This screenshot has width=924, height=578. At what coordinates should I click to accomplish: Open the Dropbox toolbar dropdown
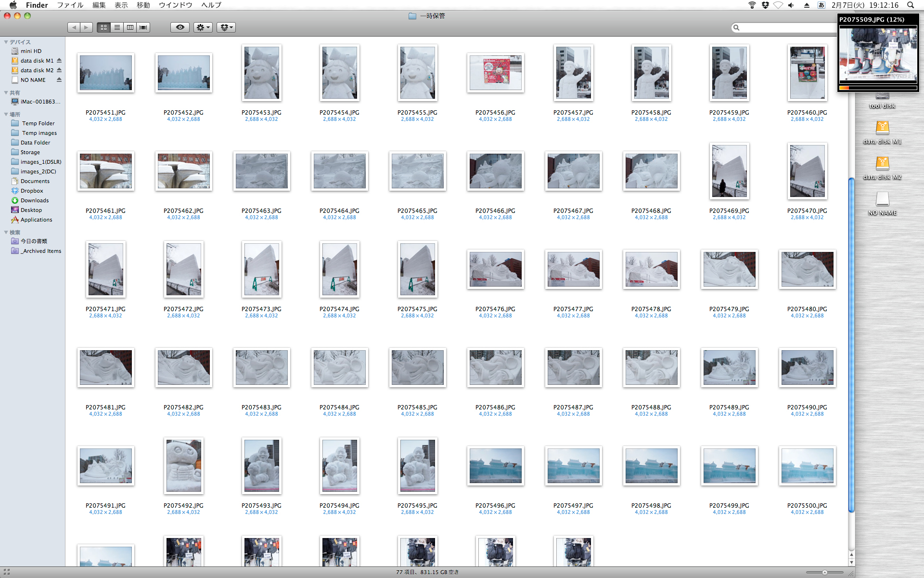click(226, 27)
